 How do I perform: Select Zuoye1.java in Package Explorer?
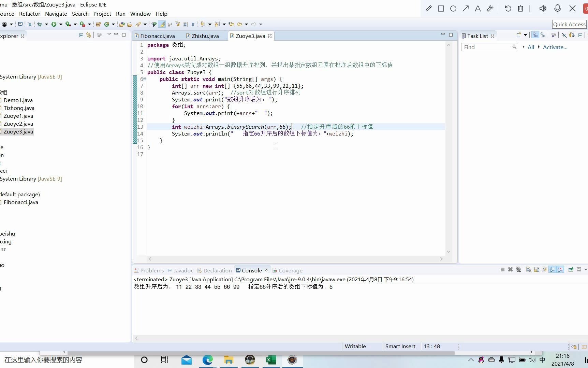click(18, 116)
